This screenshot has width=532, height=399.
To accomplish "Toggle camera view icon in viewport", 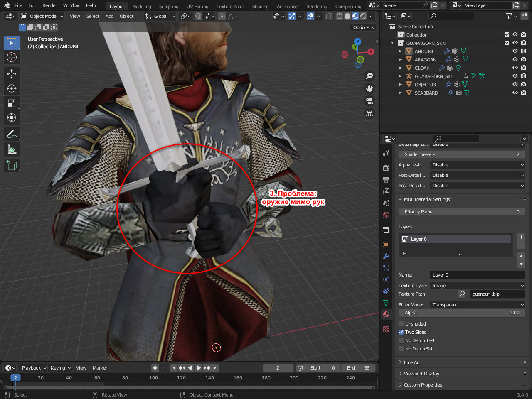I will click(x=369, y=101).
